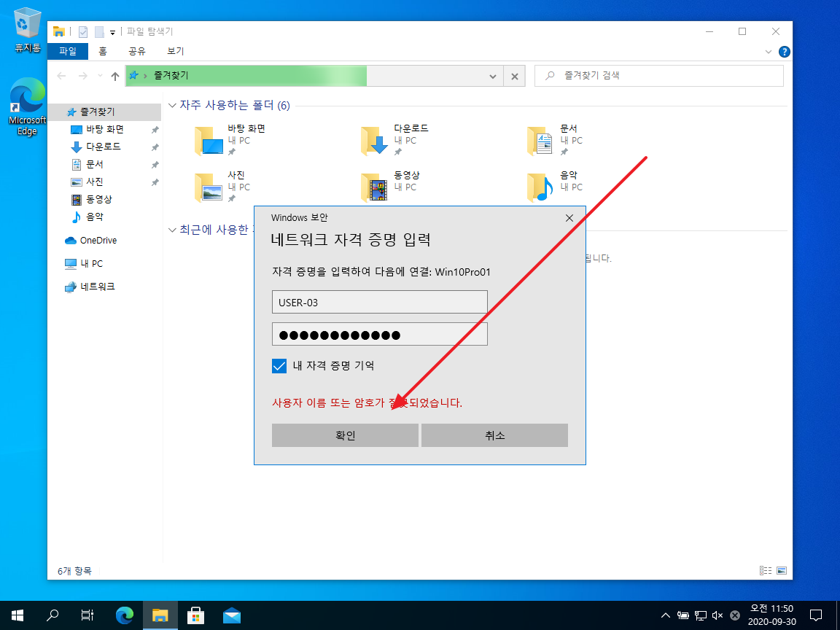Image resolution: width=840 pixels, height=630 pixels.
Task: Expand the 최근에 사용한 section
Action: point(171,231)
